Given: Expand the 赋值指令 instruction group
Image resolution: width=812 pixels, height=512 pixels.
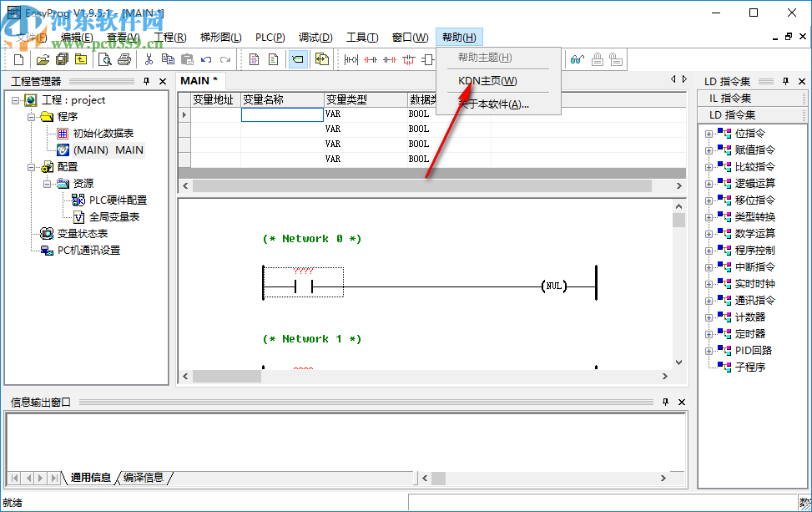Looking at the screenshot, I should click(709, 150).
